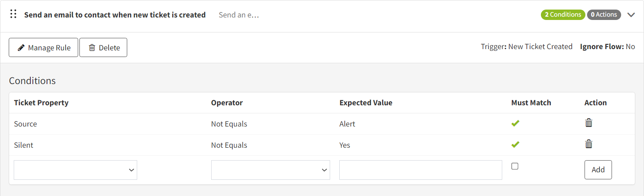Tick the Must Match checkbox
This screenshot has width=644, height=196.
coord(515,166)
